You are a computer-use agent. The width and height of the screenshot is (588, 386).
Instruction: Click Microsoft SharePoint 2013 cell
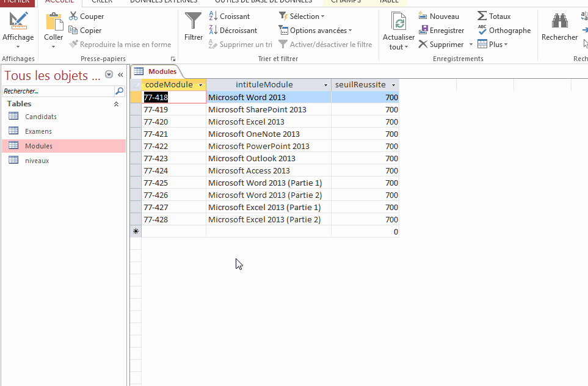269,109
